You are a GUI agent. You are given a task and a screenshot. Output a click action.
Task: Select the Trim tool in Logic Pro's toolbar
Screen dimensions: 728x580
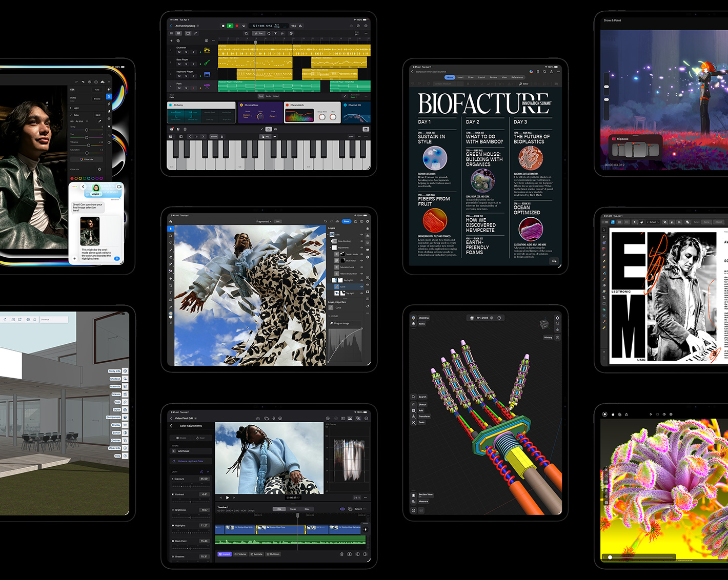click(258, 33)
